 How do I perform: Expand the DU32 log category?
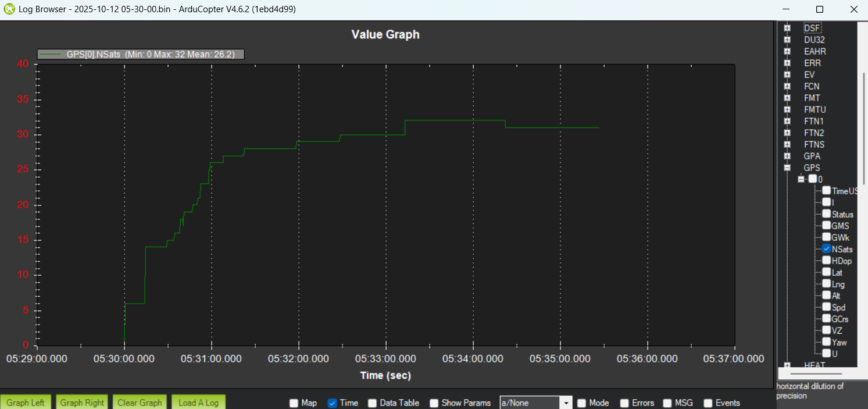tap(787, 40)
